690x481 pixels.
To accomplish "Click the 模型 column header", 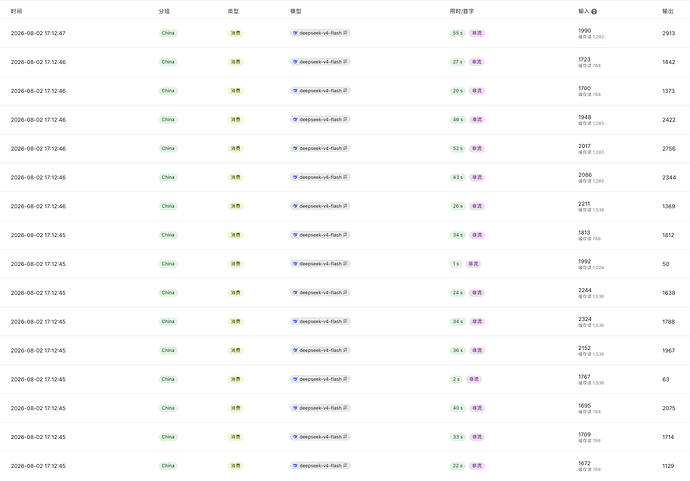I will [x=296, y=11].
